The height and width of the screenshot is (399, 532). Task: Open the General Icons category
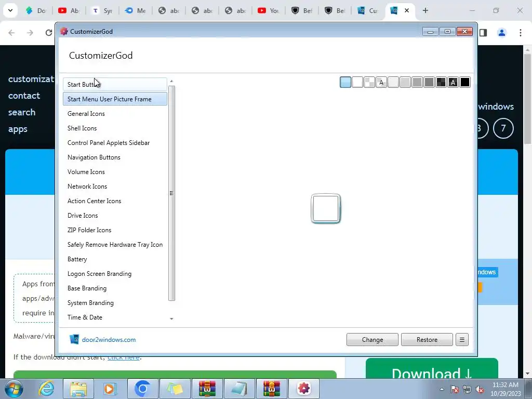click(x=115, y=114)
